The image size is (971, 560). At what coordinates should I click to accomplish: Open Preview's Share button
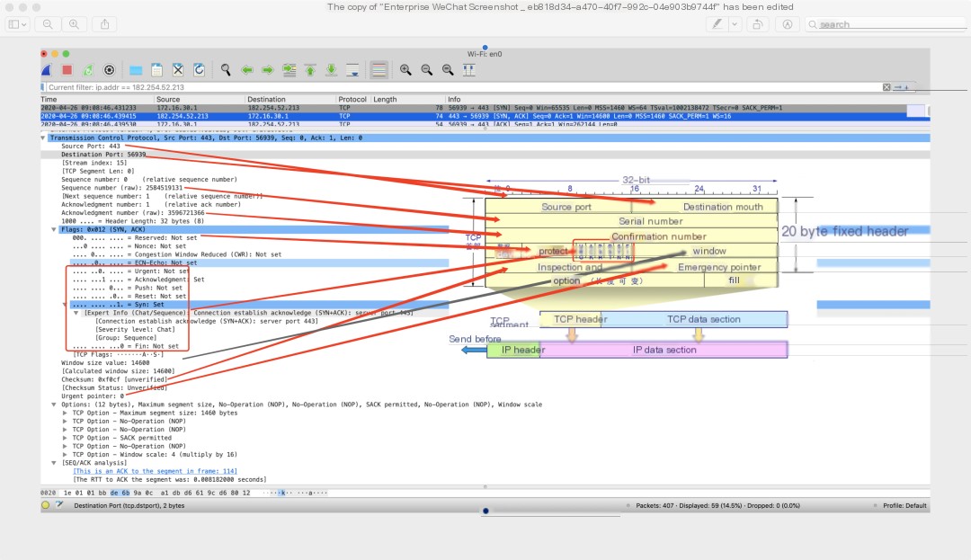104,24
